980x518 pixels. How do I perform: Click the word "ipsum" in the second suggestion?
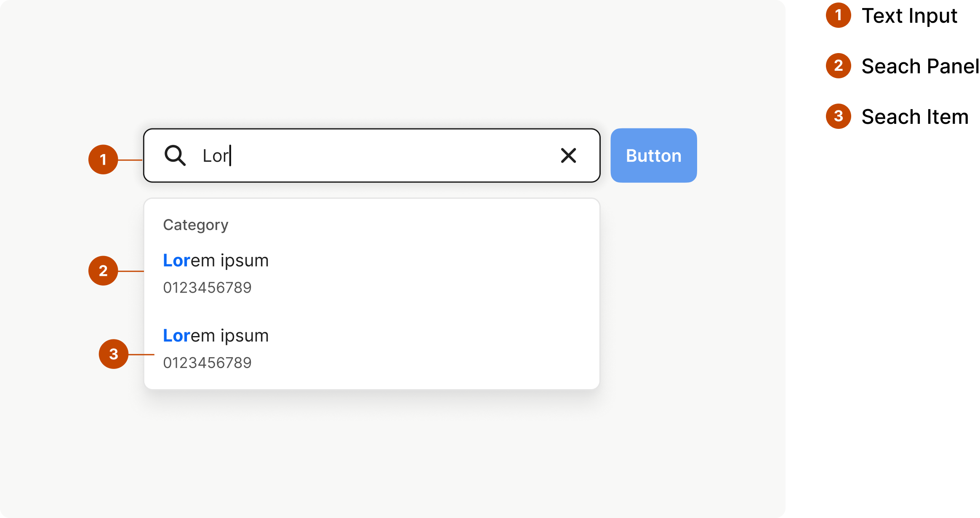245,336
